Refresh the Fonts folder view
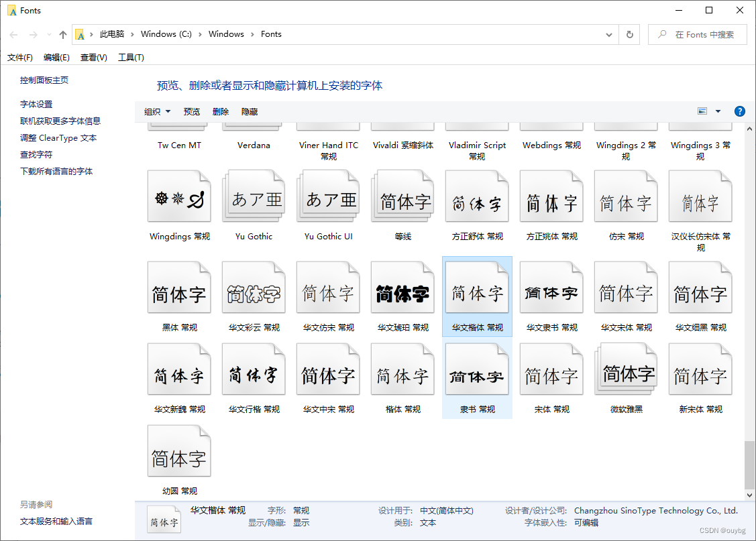 629,34
